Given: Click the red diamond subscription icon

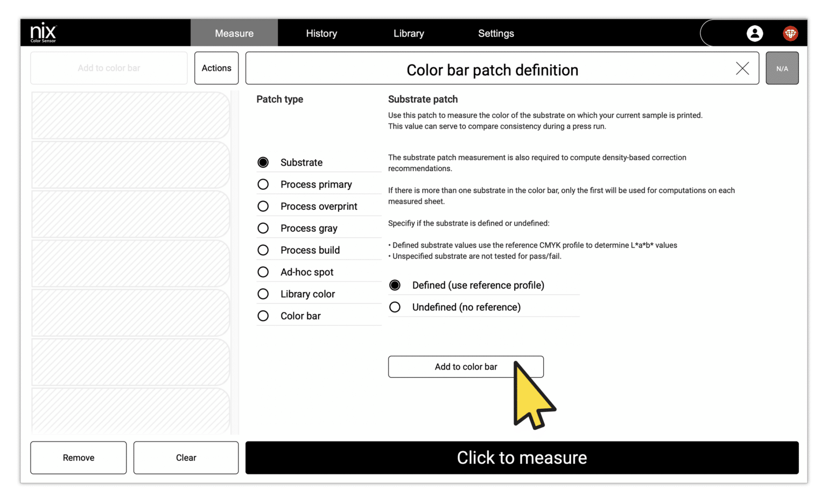Looking at the screenshot, I should tap(790, 33).
